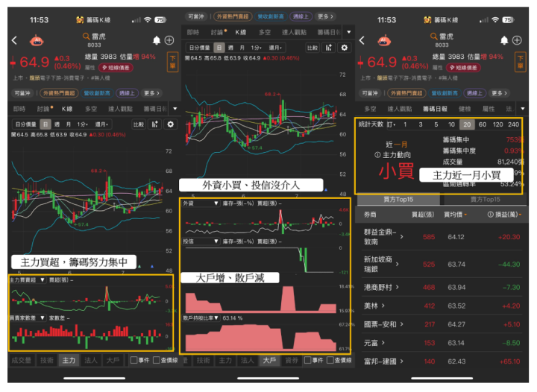
Task: Open 外資 indicator dropdown on middle screen
Action: tap(201, 203)
